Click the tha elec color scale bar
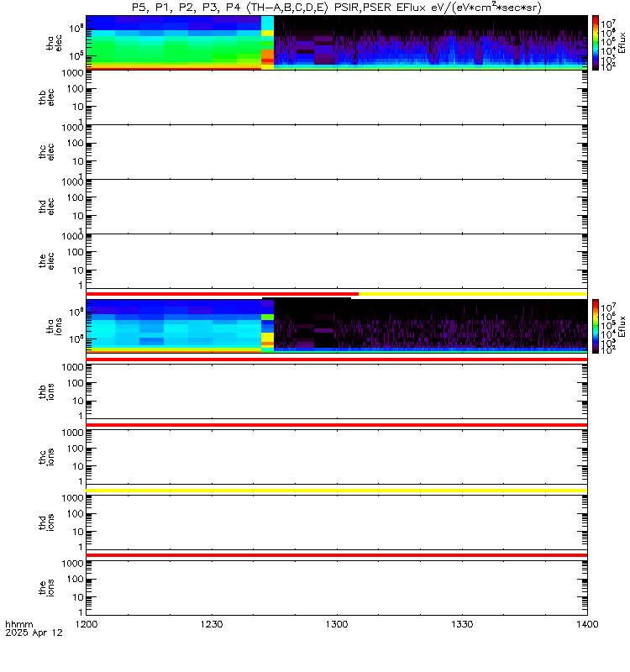This screenshot has width=630, height=672. pos(596,43)
